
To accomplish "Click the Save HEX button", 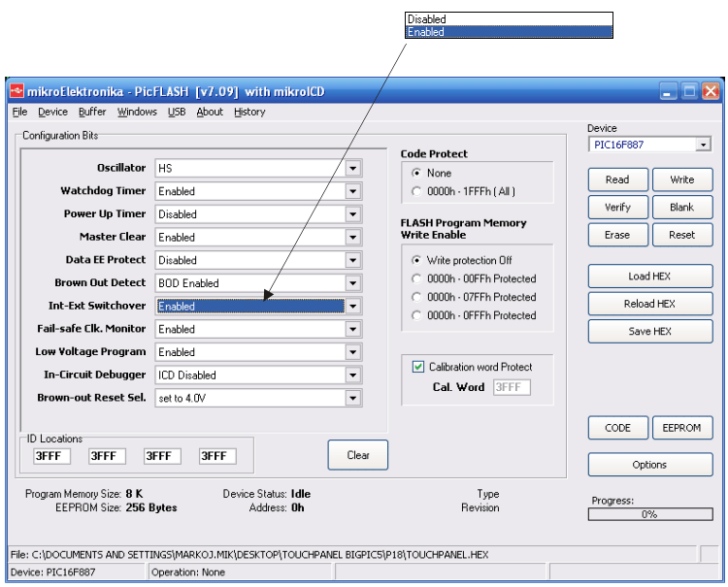I will 650,331.
